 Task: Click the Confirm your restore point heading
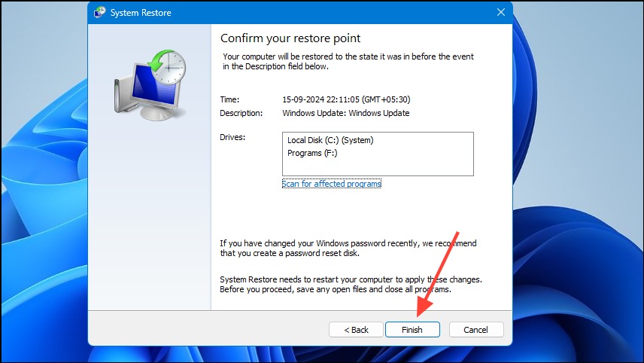[290, 38]
